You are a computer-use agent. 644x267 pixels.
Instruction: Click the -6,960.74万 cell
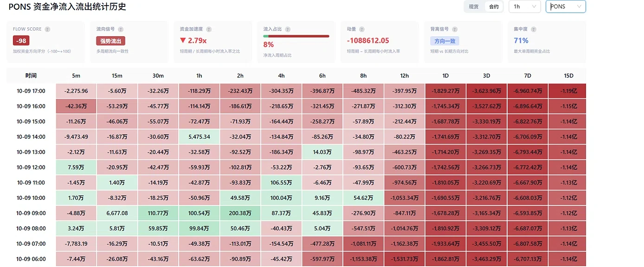528,91
